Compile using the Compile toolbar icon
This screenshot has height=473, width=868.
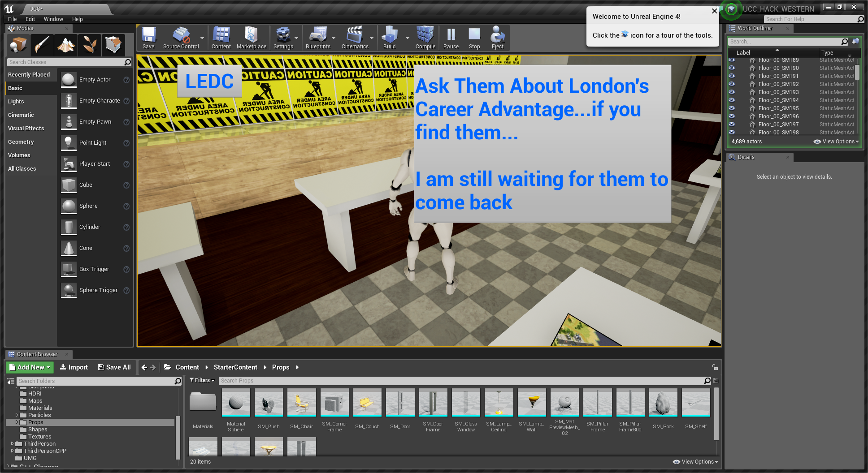425,38
